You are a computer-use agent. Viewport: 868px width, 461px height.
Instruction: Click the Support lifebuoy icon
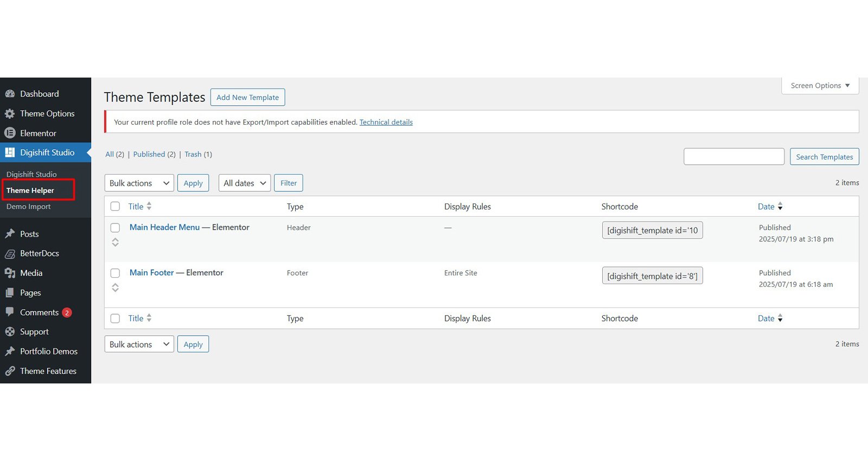pos(10,331)
